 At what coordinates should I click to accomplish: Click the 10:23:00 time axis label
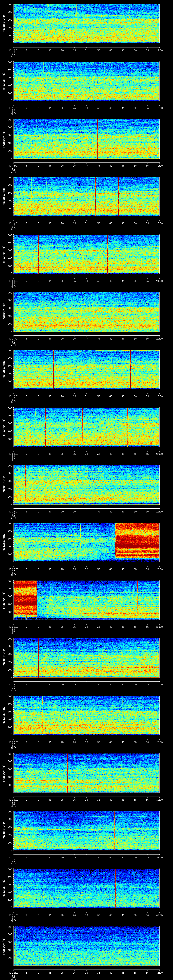click(x=13, y=454)
